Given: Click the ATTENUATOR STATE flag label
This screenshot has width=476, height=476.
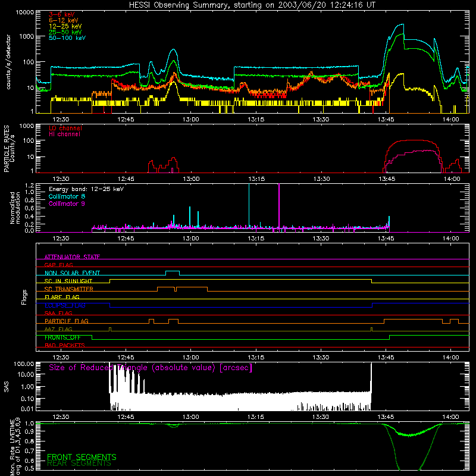Looking at the screenshot, I should pos(72,257).
